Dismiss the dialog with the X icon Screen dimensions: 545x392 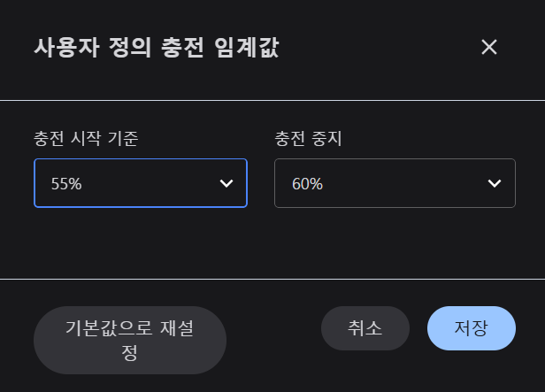[489, 47]
